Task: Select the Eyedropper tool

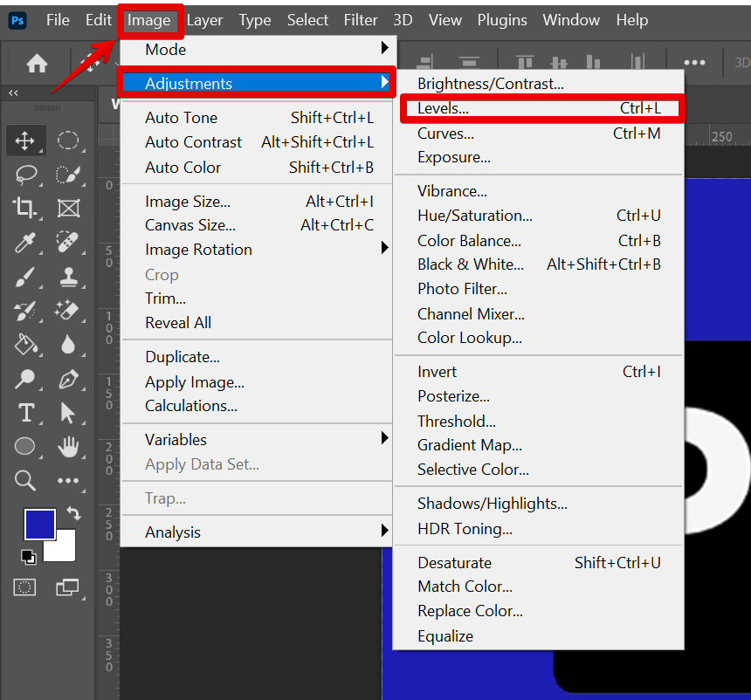Action: [25, 242]
